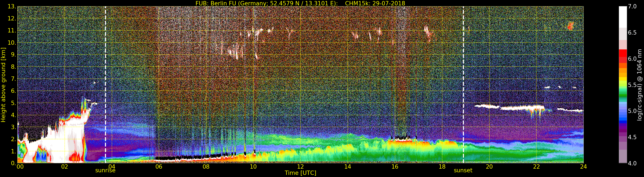The image size is (644, 177).
Task: Click time-axis tick label "06"
Action: pyautogui.click(x=159, y=166)
